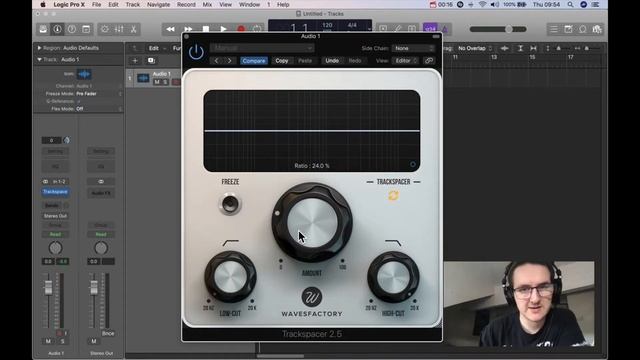
Task: Click the red Record button
Action: tap(241, 29)
